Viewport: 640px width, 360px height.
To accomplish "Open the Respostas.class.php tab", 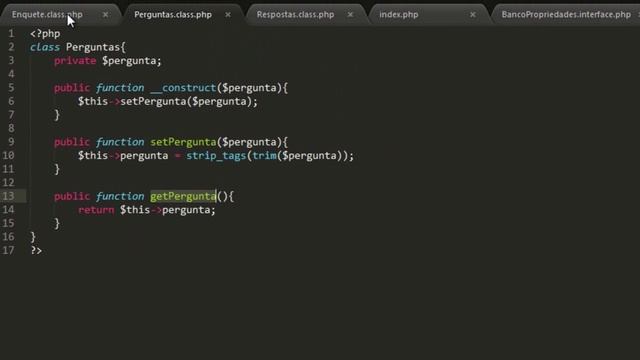I will pos(295,15).
